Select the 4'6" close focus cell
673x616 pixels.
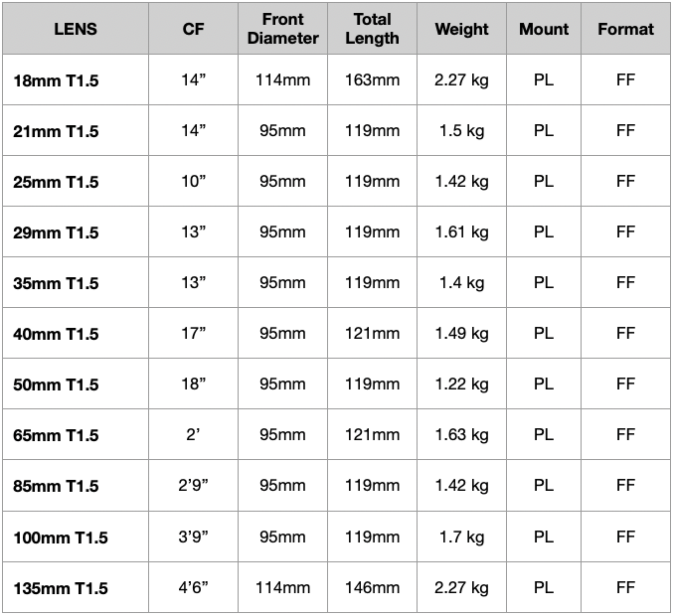coord(193,587)
